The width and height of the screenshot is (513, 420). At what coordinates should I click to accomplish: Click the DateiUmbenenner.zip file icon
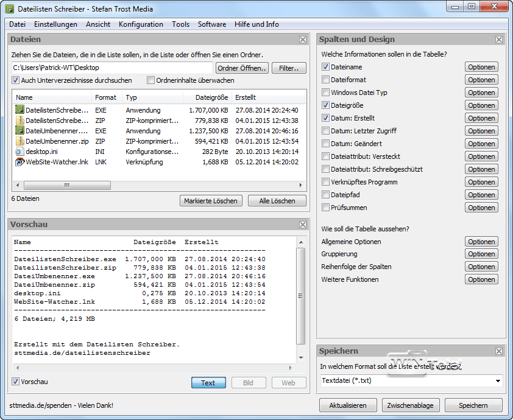coord(19,141)
